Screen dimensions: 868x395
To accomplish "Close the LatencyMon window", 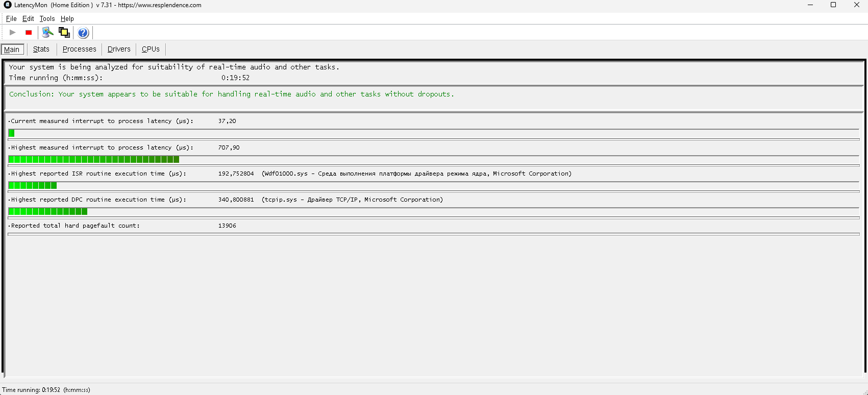I will point(857,5).
